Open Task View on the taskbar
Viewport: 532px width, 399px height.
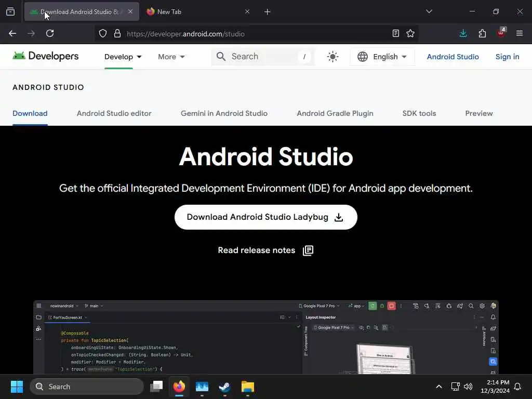tap(156, 387)
